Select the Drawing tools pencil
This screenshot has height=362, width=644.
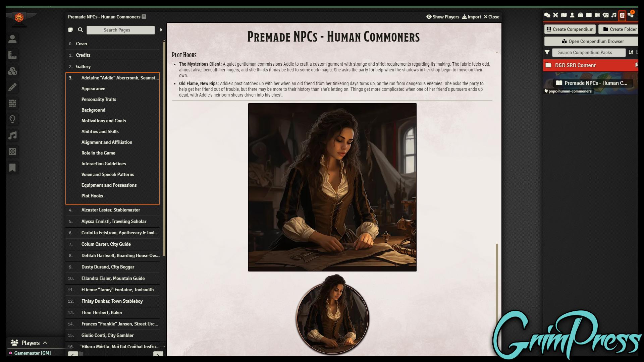[12, 87]
